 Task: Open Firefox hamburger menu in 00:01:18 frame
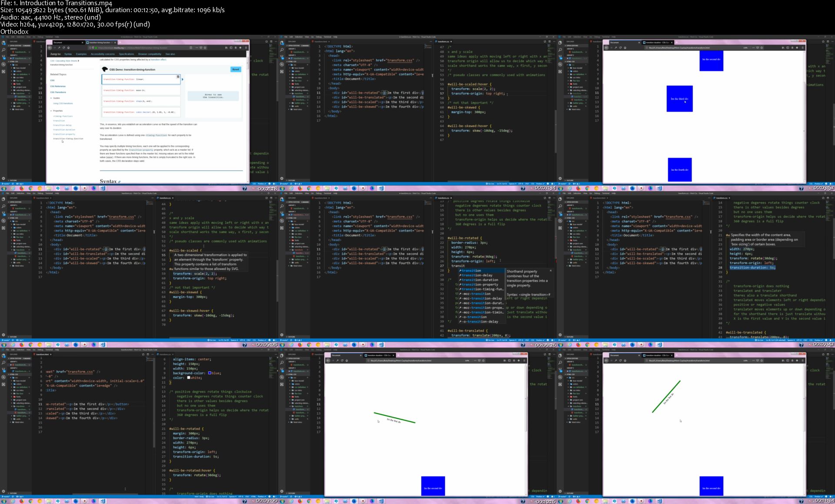(246, 48)
